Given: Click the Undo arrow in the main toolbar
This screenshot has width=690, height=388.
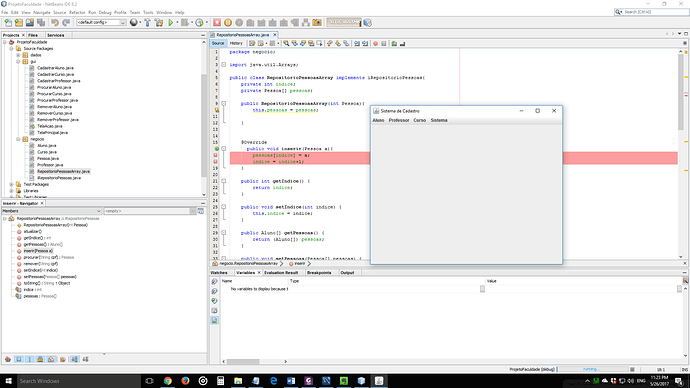Looking at the screenshot, I should click(x=55, y=22).
